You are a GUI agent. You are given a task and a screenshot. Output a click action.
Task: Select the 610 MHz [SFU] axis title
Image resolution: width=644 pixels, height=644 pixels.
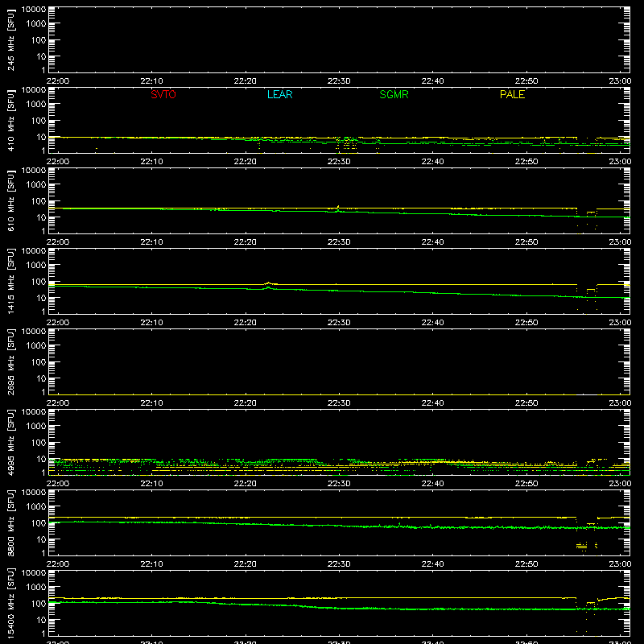click(x=11, y=200)
